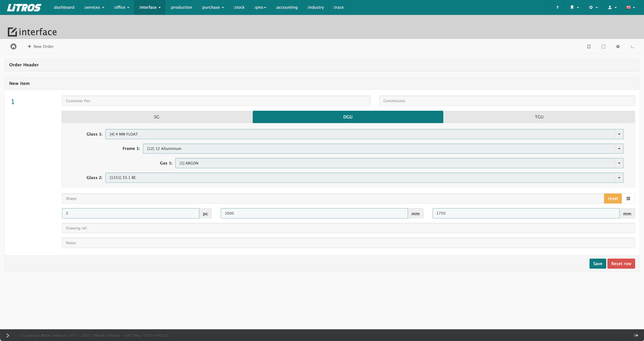
Task: Click the orange reset button
Action: (613, 198)
